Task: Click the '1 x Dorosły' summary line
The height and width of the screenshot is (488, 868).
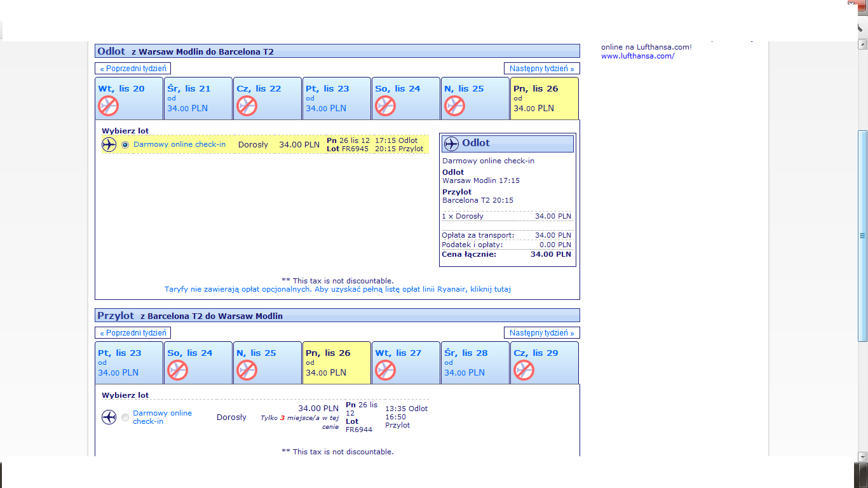Action: (507, 216)
